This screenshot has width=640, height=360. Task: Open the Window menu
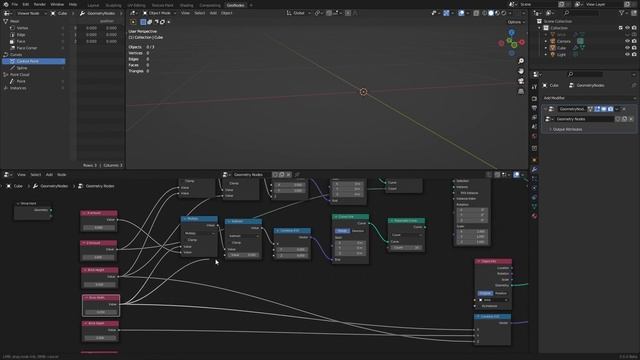pyautogui.click(x=57, y=4)
